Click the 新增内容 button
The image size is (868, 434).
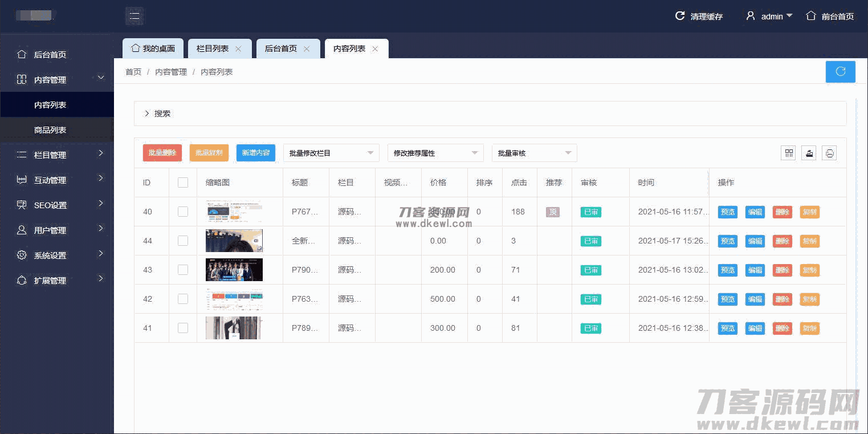(256, 153)
